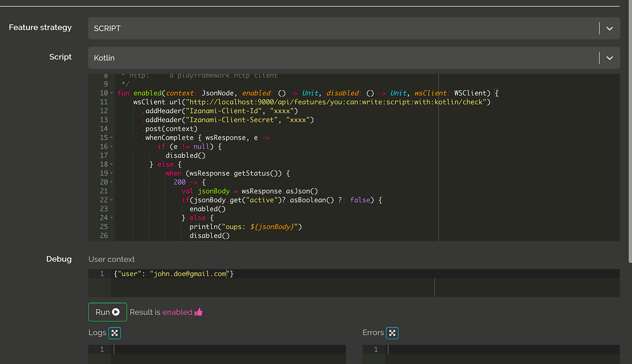
Task: Run the debug script
Action: [107, 312]
